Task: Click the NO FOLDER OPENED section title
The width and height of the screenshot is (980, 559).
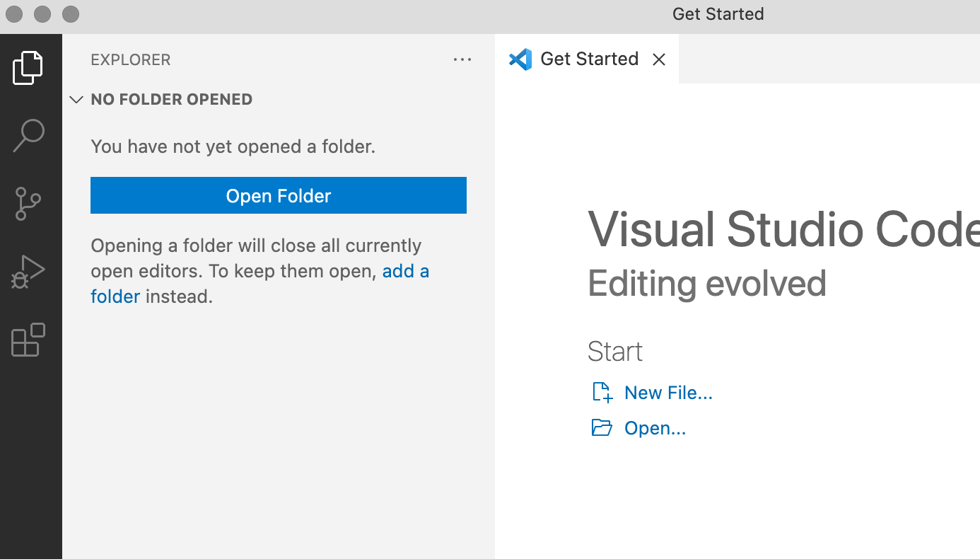Action: pyautogui.click(x=172, y=100)
